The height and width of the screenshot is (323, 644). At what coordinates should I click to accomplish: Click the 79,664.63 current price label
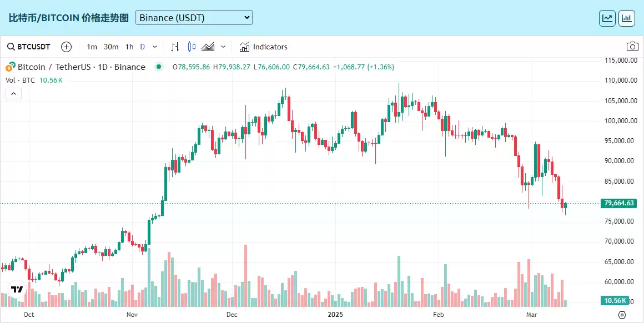618,203
